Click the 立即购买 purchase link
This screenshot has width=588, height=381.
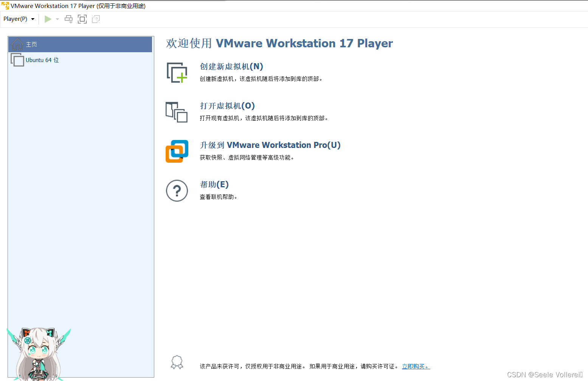(x=416, y=366)
